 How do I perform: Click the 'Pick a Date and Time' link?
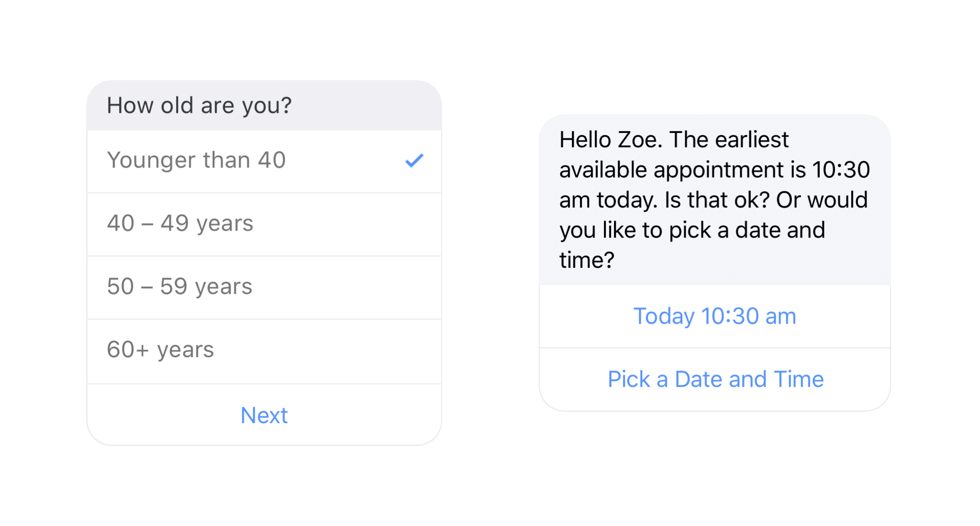click(716, 379)
